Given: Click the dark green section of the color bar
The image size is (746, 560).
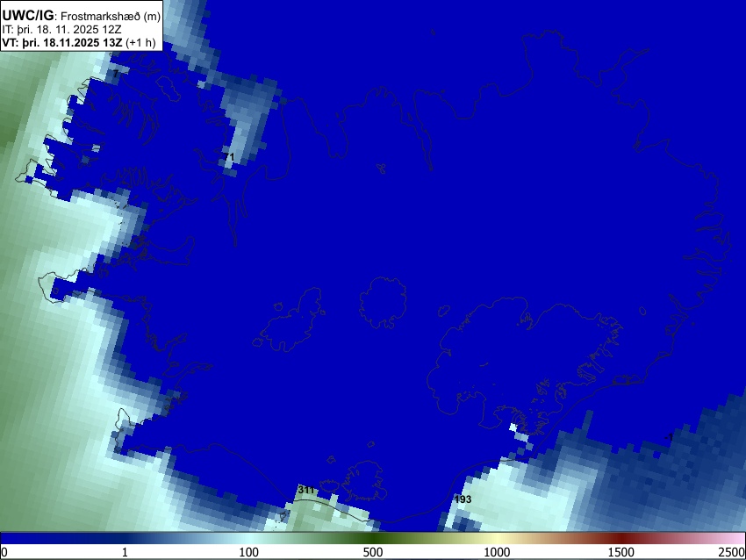Looking at the screenshot, I should (x=373, y=539).
